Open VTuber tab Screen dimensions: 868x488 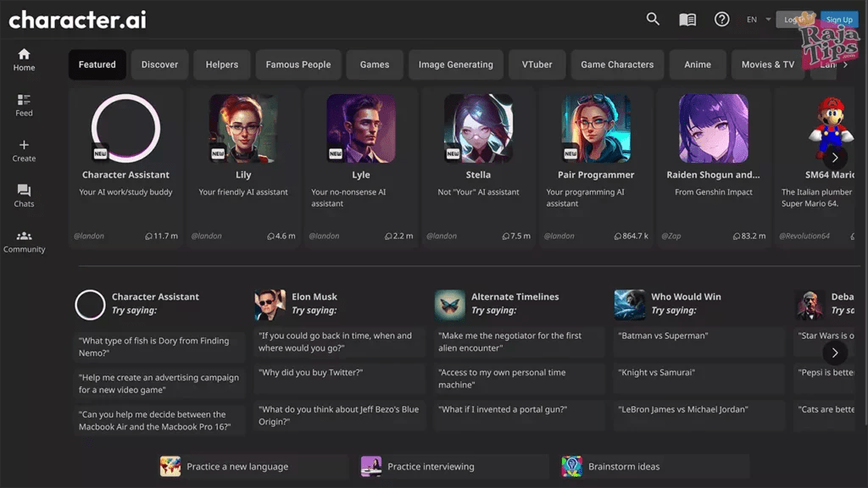537,64
